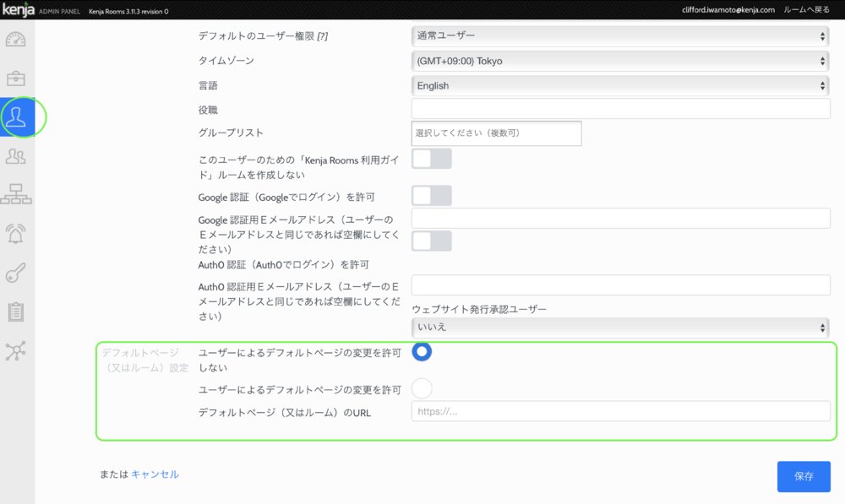This screenshot has width=845, height=504.
Task: Click the 保存 button
Action: click(x=804, y=476)
